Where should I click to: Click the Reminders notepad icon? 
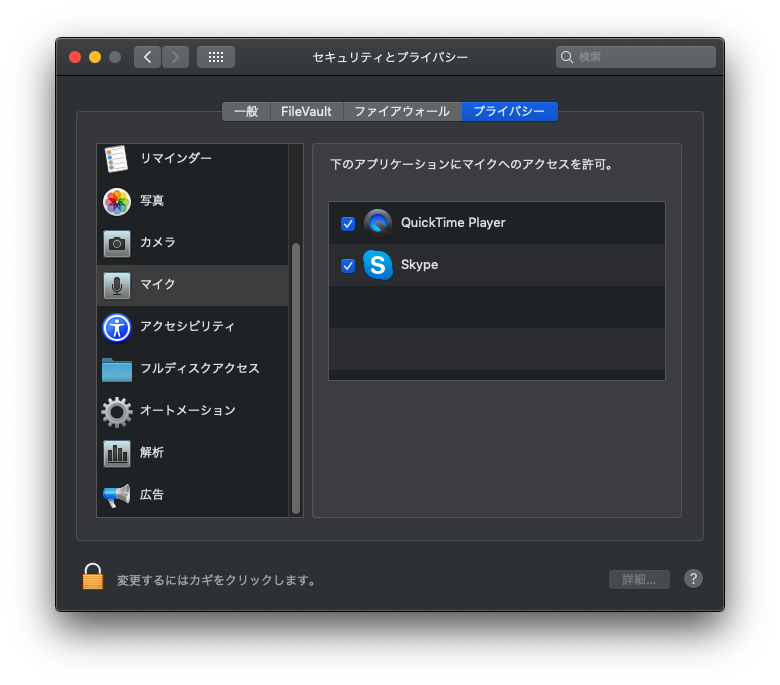tap(116, 159)
